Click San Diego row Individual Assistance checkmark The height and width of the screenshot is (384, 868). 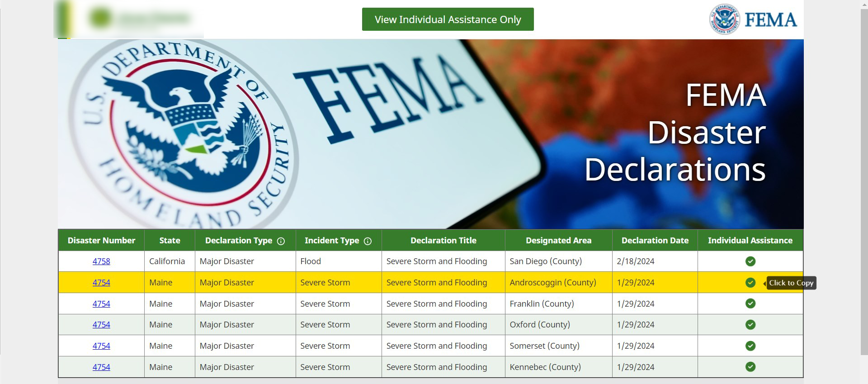pyautogui.click(x=750, y=261)
